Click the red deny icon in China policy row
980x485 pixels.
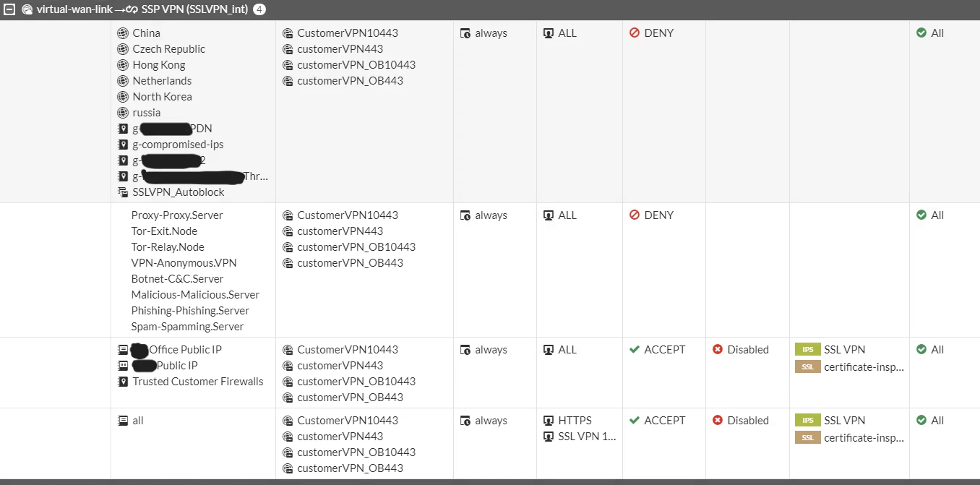[635, 33]
